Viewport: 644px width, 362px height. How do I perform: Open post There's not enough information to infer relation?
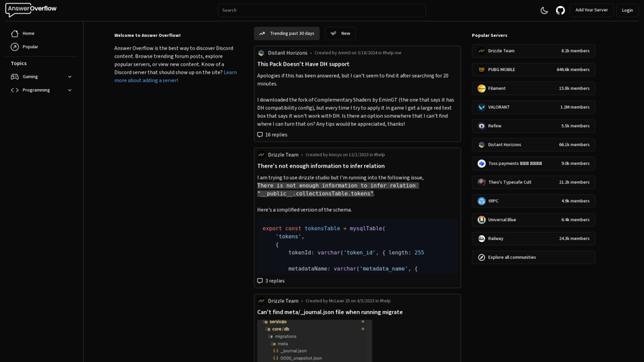[321, 166]
